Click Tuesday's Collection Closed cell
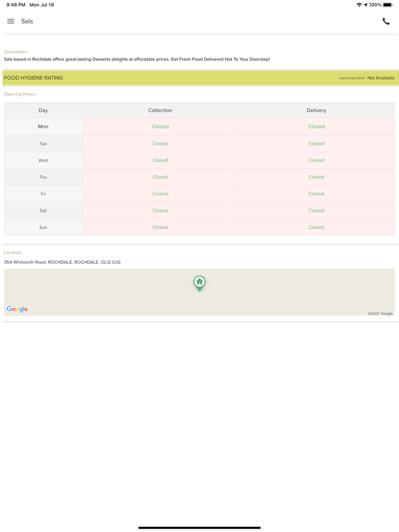Image resolution: width=399 pixels, height=532 pixels. click(160, 144)
